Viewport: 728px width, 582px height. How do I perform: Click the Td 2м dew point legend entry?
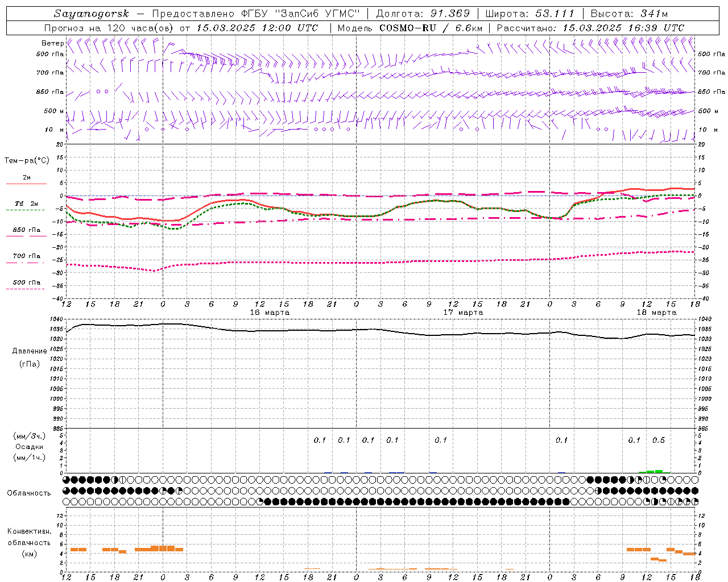tap(26, 203)
